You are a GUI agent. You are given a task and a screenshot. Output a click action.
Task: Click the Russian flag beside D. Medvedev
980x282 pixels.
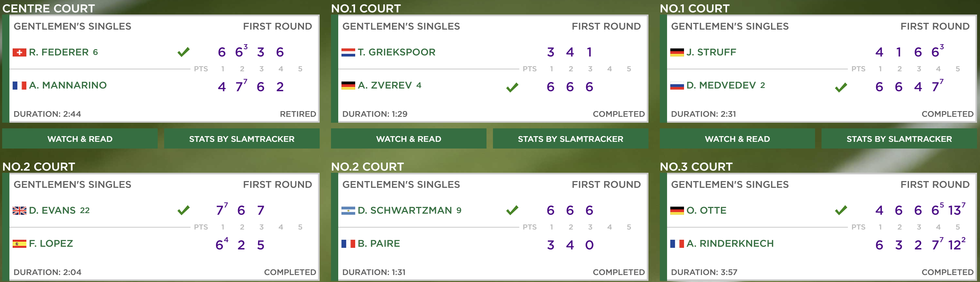tap(677, 86)
